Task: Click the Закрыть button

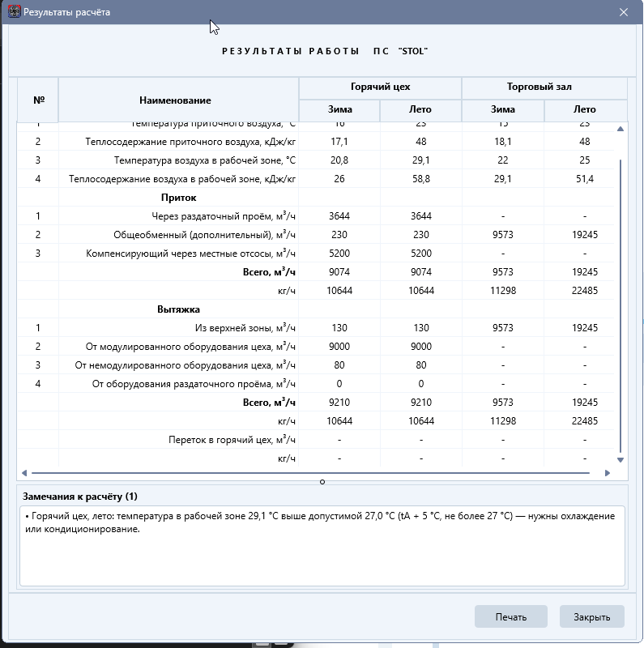Action: pyautogui.click(x=591, y=616)
